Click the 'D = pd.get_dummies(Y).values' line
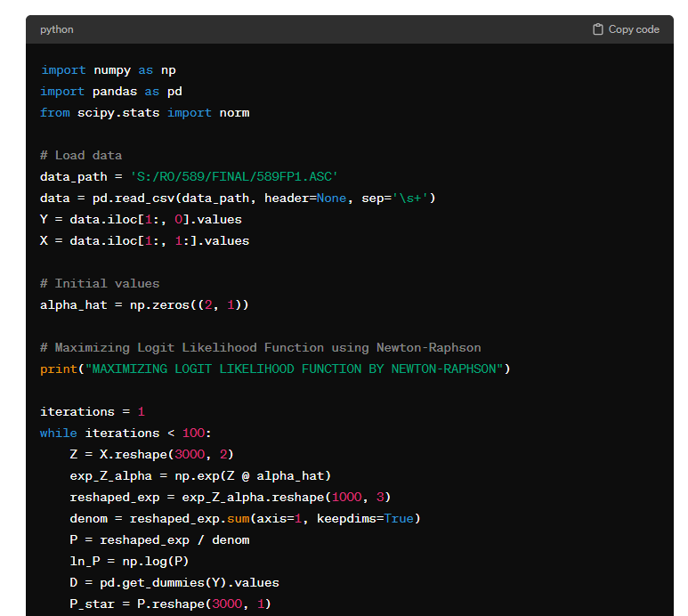This screenshot has width=688, height=616. pos(174,583)
